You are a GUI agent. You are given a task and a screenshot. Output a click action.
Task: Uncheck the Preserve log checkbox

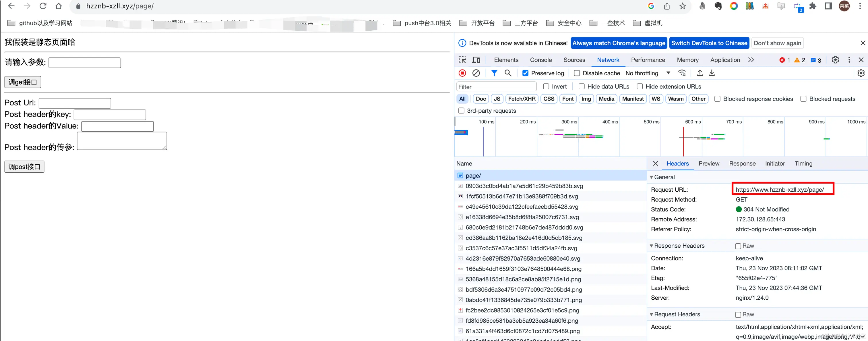pyautogui.click(x=525, y=73)
